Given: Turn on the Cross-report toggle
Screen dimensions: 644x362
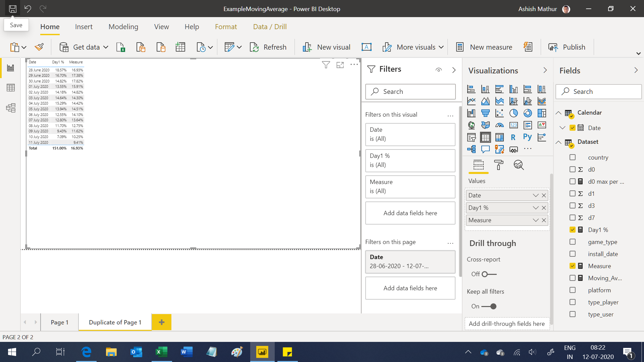Looking at the screenshot, I should (489, 274).
